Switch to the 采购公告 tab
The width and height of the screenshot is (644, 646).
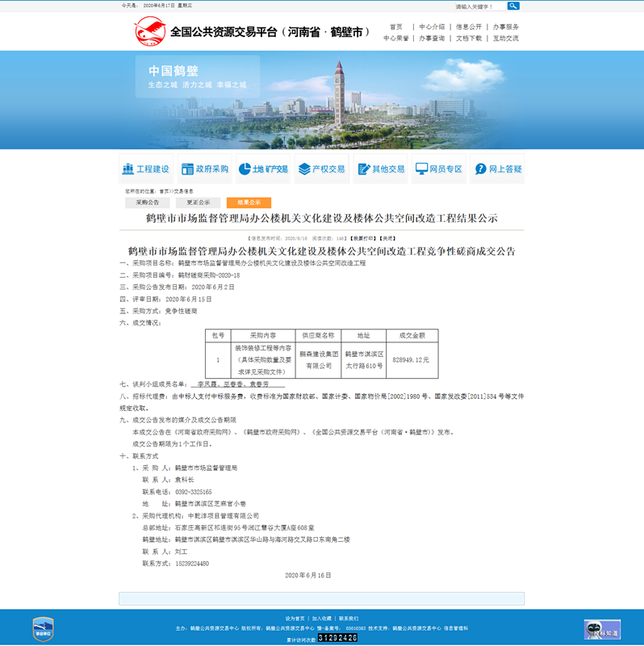[148, 203]
